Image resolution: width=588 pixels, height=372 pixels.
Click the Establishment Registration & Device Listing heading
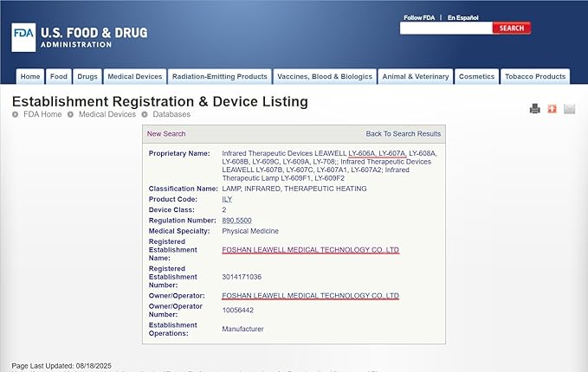[160, 101]
